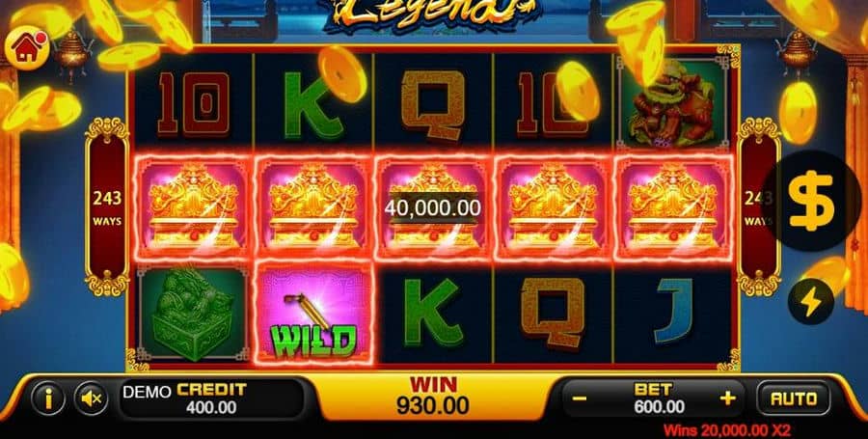Decrease bet with the minus button
The image size is (868, 439).
point(580,398)
